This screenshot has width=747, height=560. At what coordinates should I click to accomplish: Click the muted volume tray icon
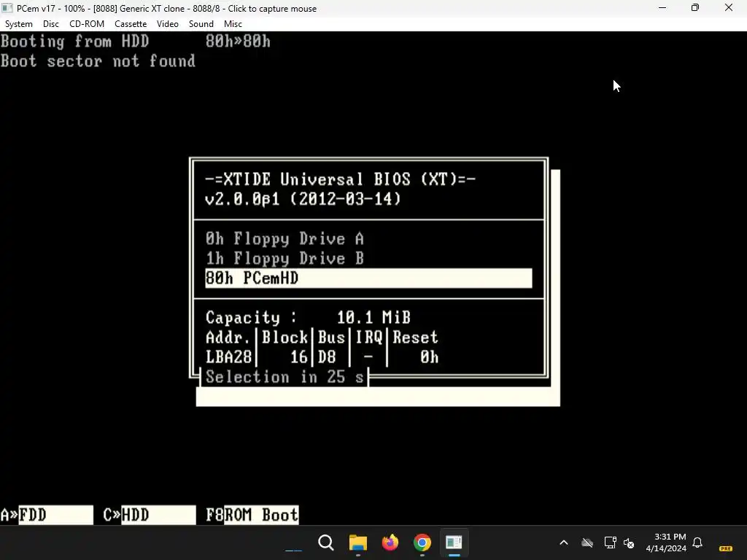629,542
